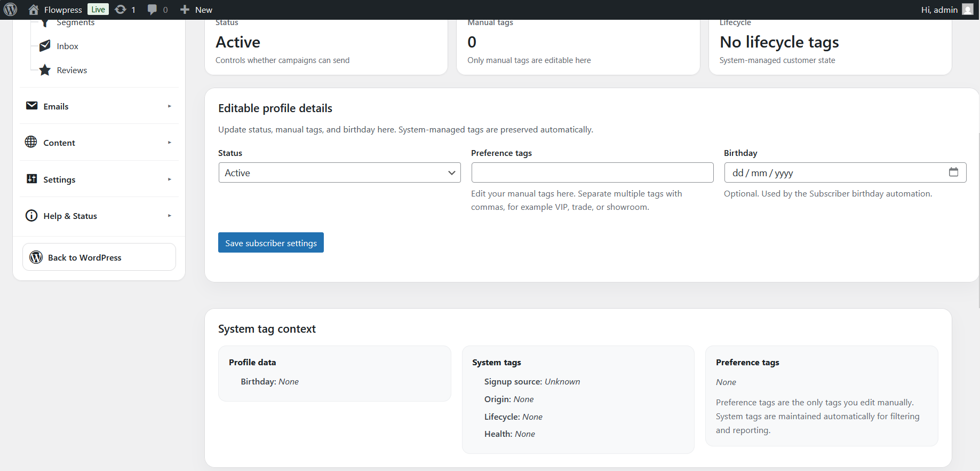This screenshot has height=471, width=980.
Task: Click the "Health: None" system tag
Action: coord(509,434)
